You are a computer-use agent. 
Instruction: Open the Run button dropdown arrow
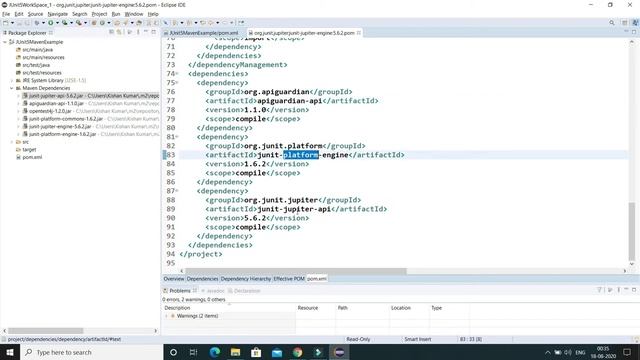[57, 23]
